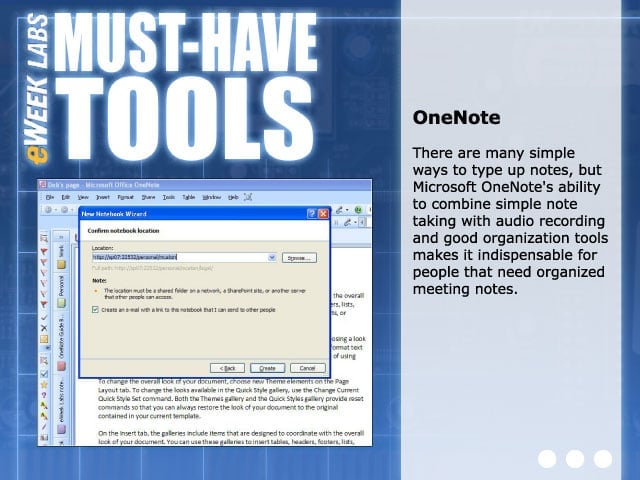Image resolution: width=640 pixels, height=480 pixels.
Task: Click the checkmark tag icon in left toolbar
Action: tap(44, 317)
